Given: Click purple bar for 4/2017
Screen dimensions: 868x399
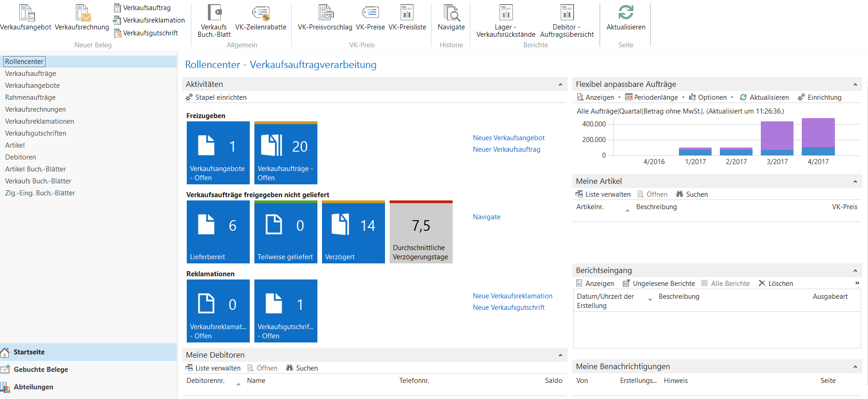Looking at the screenshot, I should pyautogui.click(x=818, y=133).
